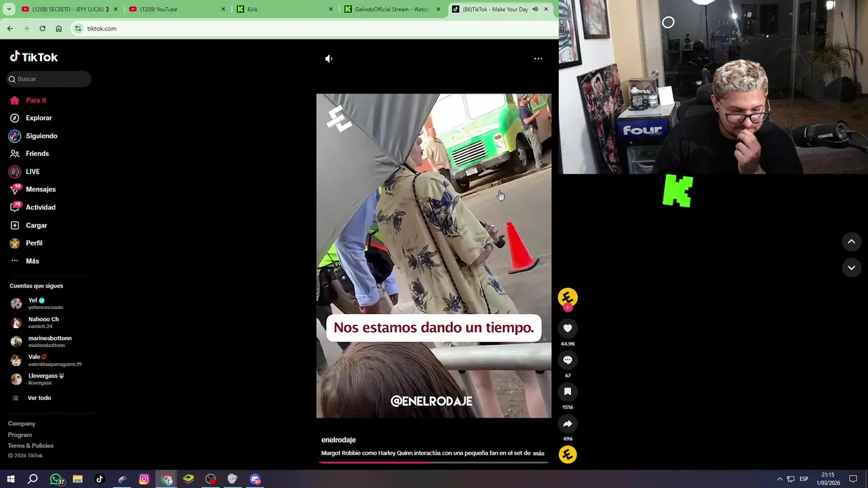This screenshot has width=868, height=488.
Task: Open the browser tab search dropdown
Action: tap(7, 9)
